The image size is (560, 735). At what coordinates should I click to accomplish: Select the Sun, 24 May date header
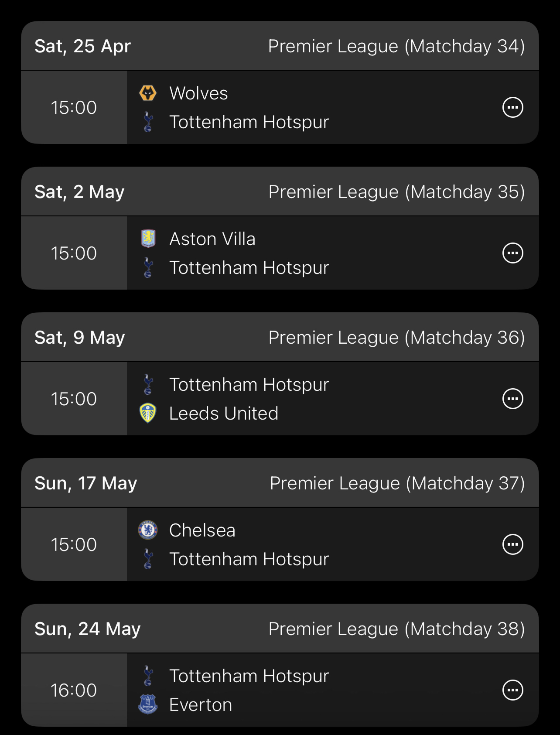[x=87, y=629]
